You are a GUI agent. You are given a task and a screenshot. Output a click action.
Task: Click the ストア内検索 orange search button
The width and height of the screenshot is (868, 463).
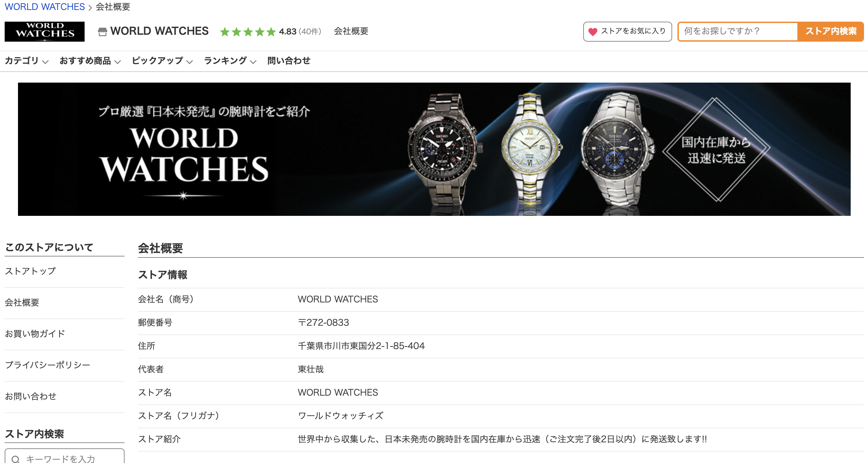click(x=831, y=31)
